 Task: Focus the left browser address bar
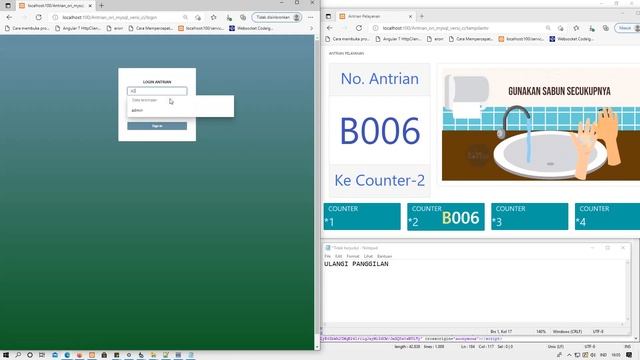click(x=118, y=17)
